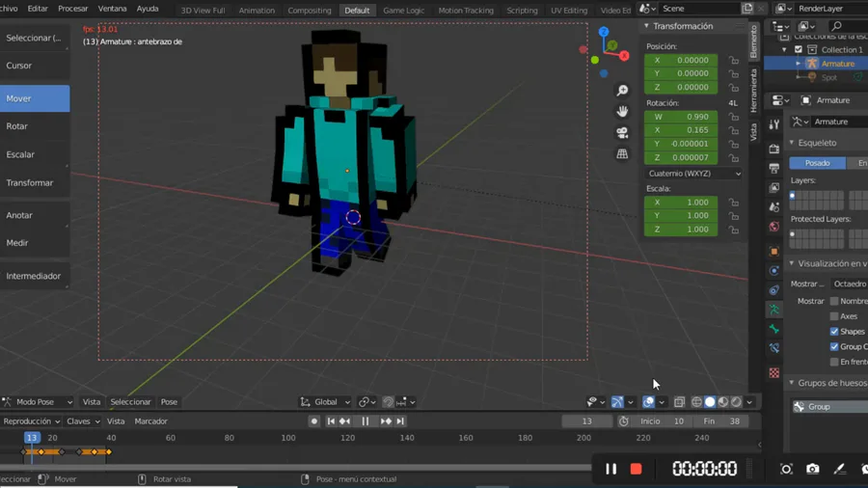Screen dimensions: 868x488
Task: Switch to the Animation workspace tab
Action: (257, 10)
